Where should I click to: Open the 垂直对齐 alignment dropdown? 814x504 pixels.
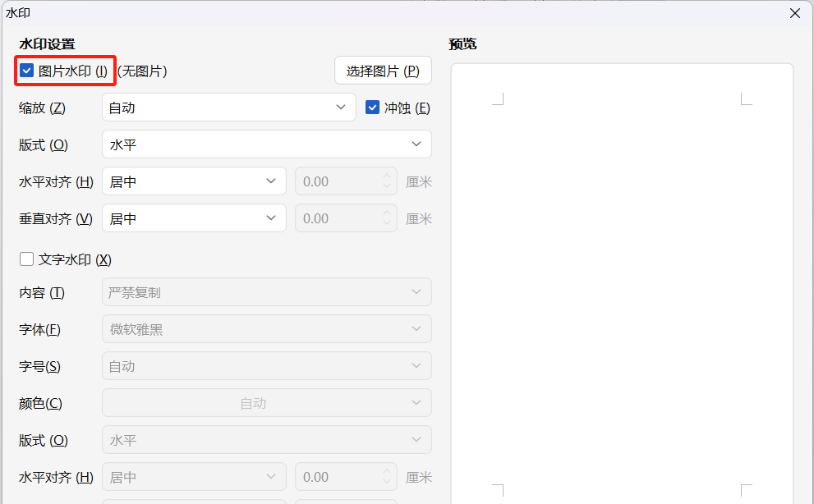pos(194,218)
